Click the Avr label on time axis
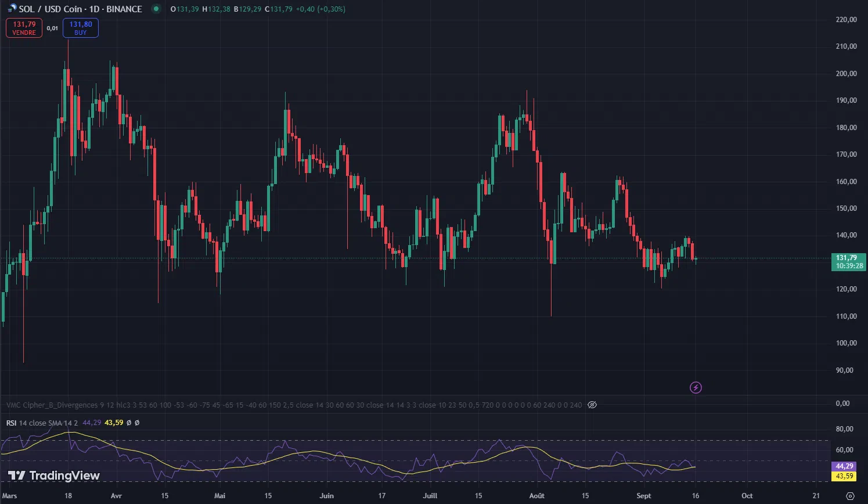Image resolution: width=868 pixels, height=504 pixels. coord(116,496)
